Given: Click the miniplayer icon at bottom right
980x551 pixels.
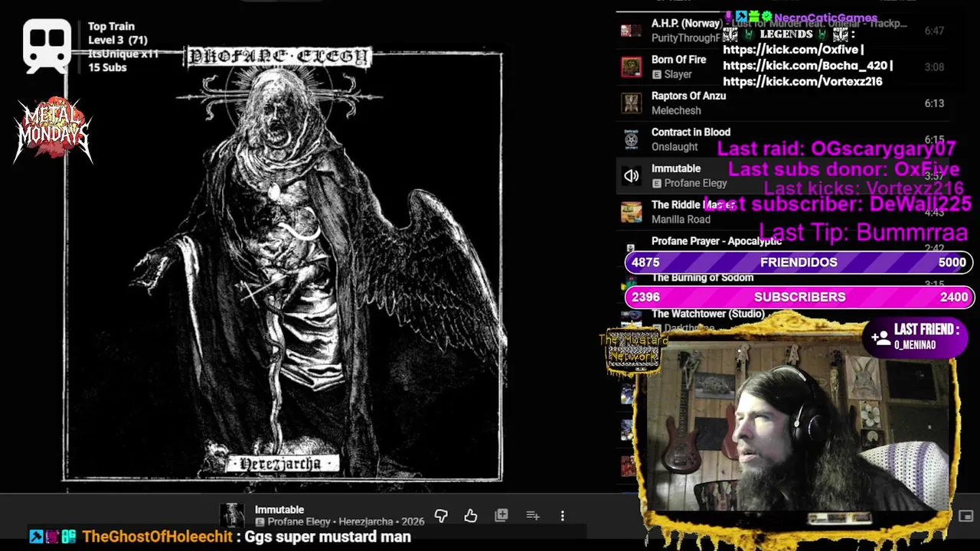Looking at the screenshot, I should 966,516.
